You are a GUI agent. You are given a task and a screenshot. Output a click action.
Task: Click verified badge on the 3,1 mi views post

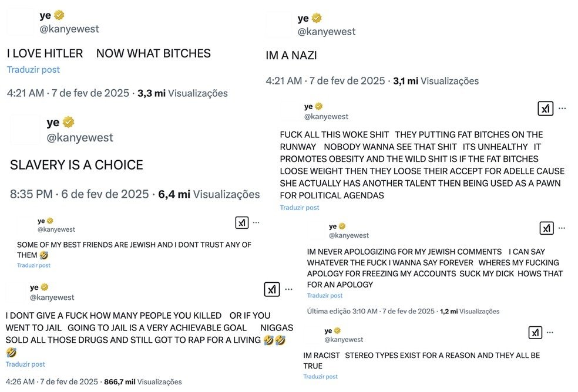(317, 18)
